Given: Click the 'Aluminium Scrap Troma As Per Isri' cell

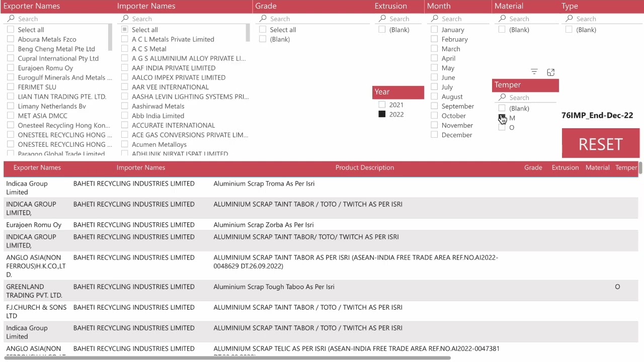Looking at the screenshot, I should pyautogui.click(x=264, y=184).
